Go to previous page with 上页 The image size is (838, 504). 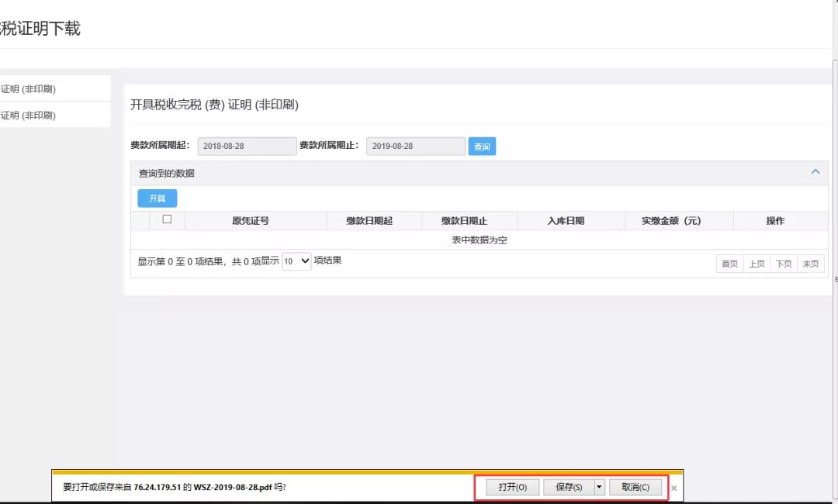point(757,264)
